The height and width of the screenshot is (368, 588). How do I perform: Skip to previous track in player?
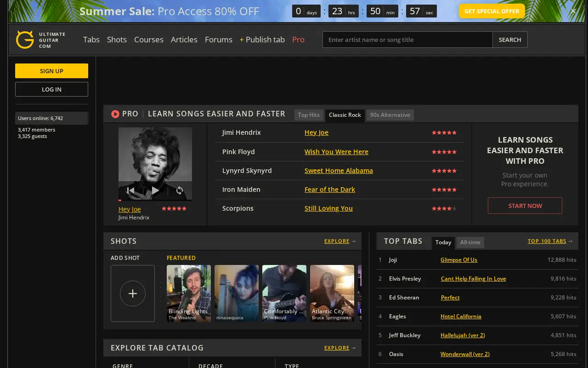click(130, 190)
